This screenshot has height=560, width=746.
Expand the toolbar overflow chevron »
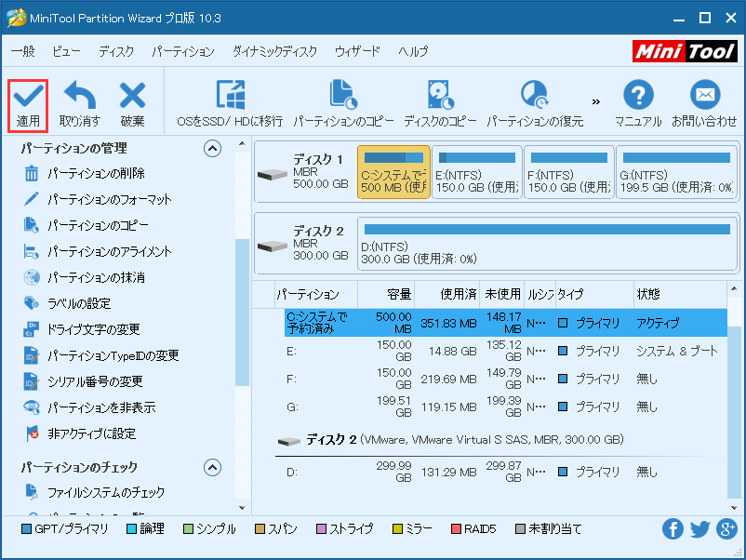tap(596, 101)
